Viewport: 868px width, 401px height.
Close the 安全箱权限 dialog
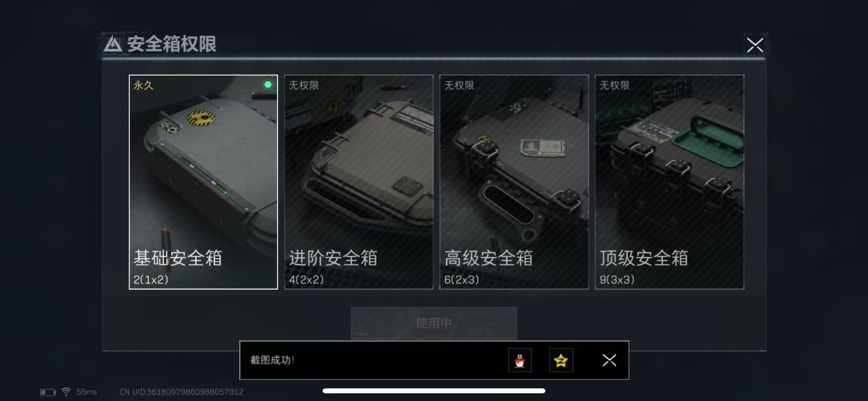[755, 45]
